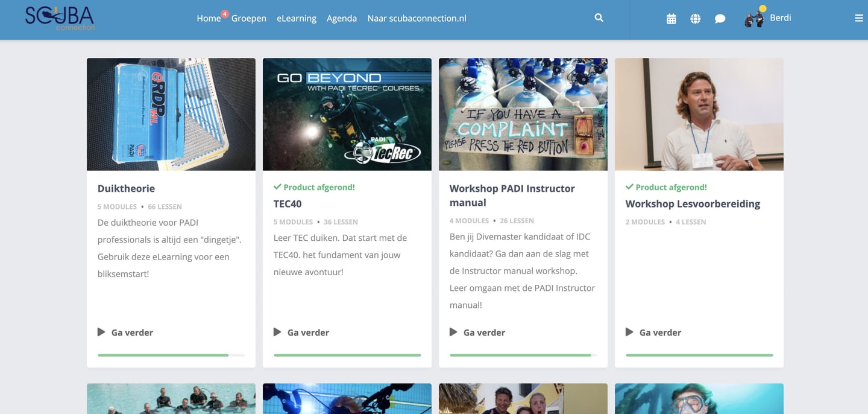Click the play icon under TEC40
This screenshot has width=868, height=414.
277,332
